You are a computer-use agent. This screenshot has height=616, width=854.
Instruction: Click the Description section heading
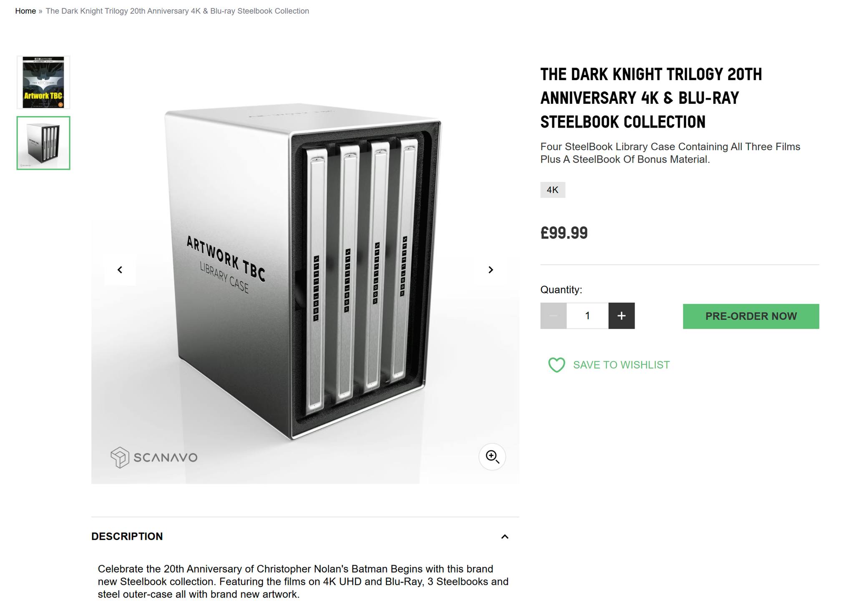(127, 536)
